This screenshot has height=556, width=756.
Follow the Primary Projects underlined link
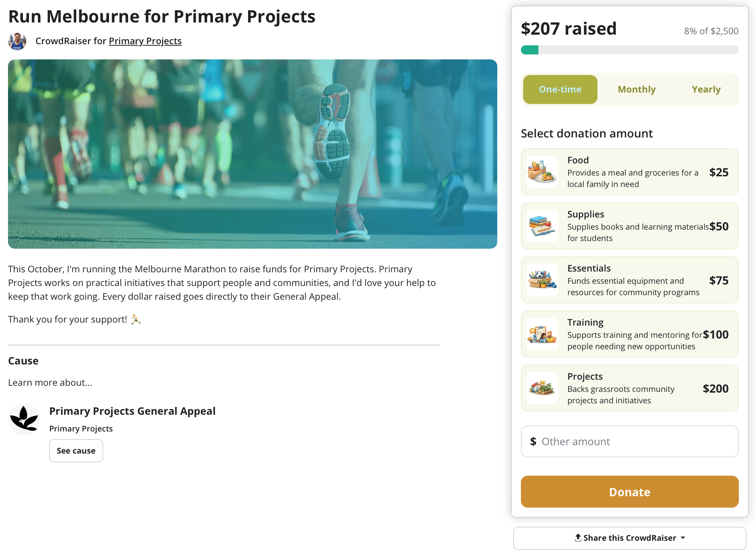pyautogui.click(x=145, y=41)
